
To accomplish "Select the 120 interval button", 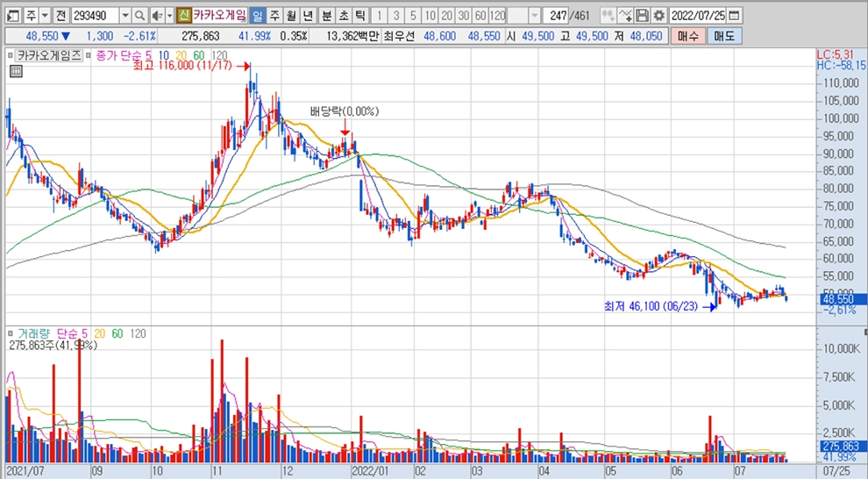I will coord(498,16).
